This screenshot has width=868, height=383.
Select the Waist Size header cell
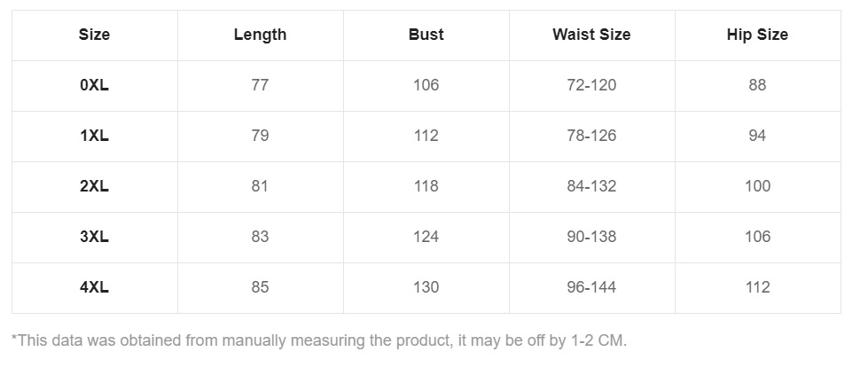coord(591,35)
